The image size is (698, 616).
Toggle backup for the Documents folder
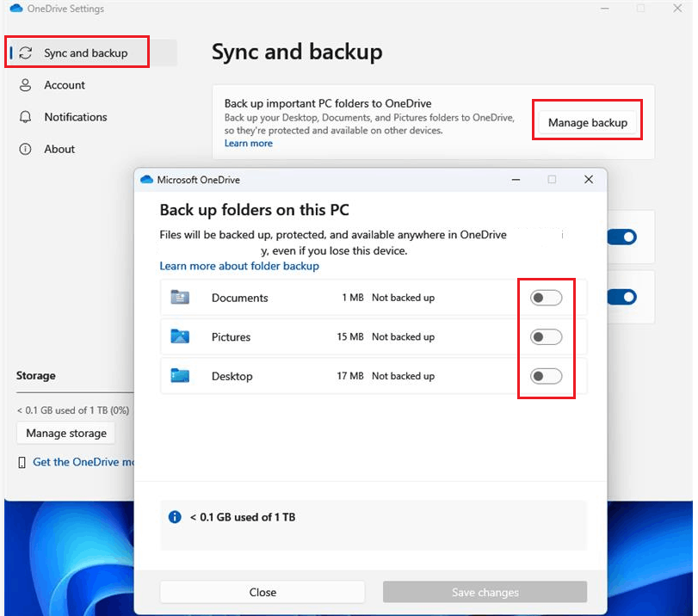(x=546, y=298)
